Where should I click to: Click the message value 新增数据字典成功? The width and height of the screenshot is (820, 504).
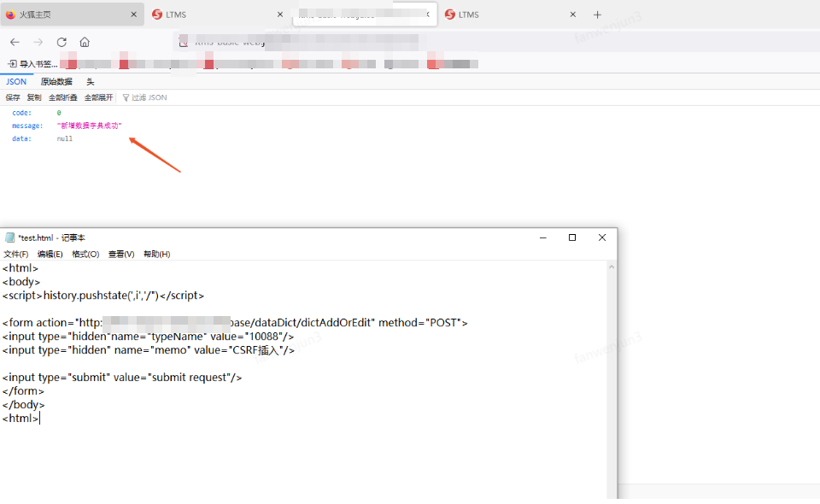click(90, 126)
